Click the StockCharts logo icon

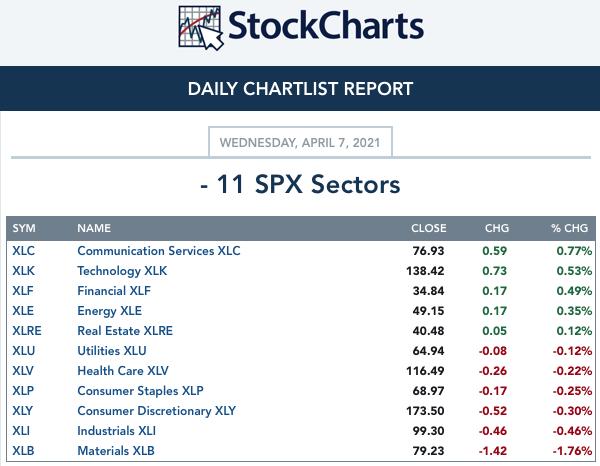point(201,28)
